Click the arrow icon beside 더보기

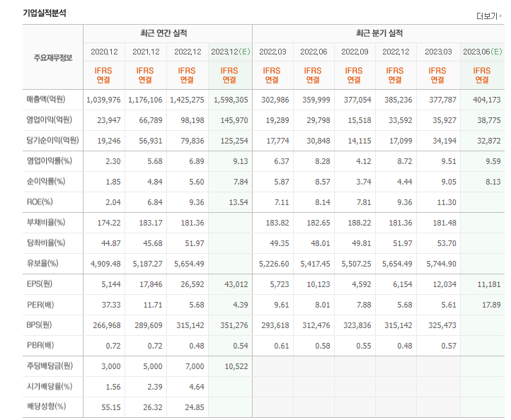click(500, 16)
